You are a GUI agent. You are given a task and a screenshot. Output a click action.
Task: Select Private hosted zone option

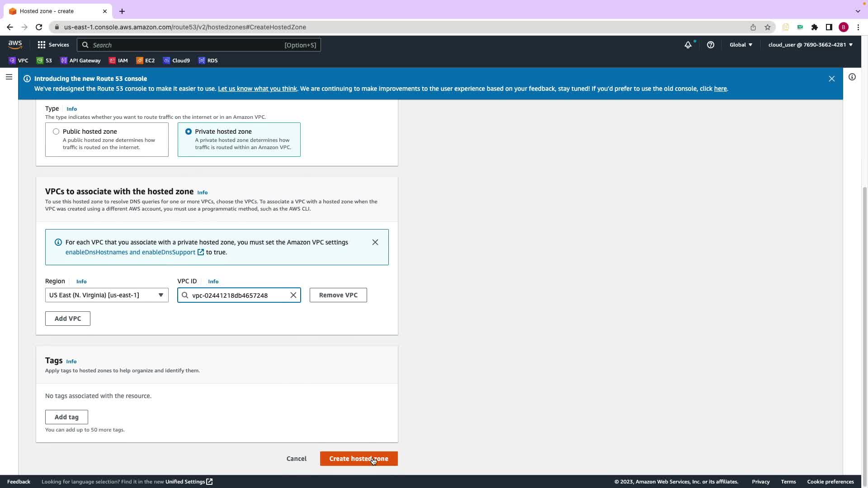[189, 131]
